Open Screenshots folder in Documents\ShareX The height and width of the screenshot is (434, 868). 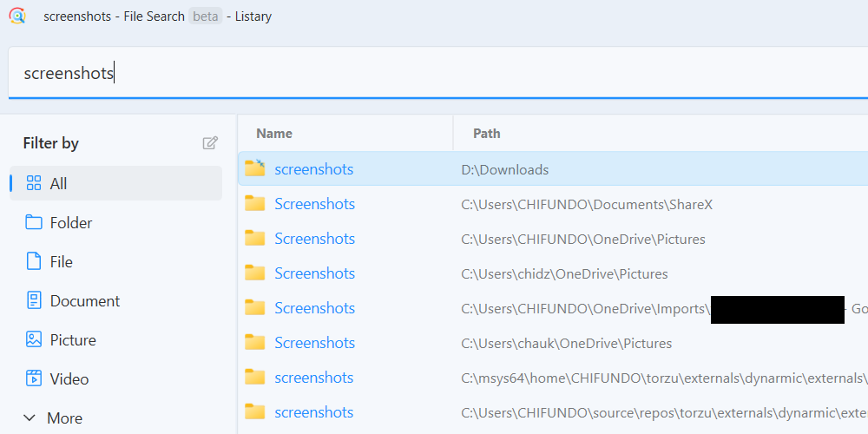coord(314,204)
